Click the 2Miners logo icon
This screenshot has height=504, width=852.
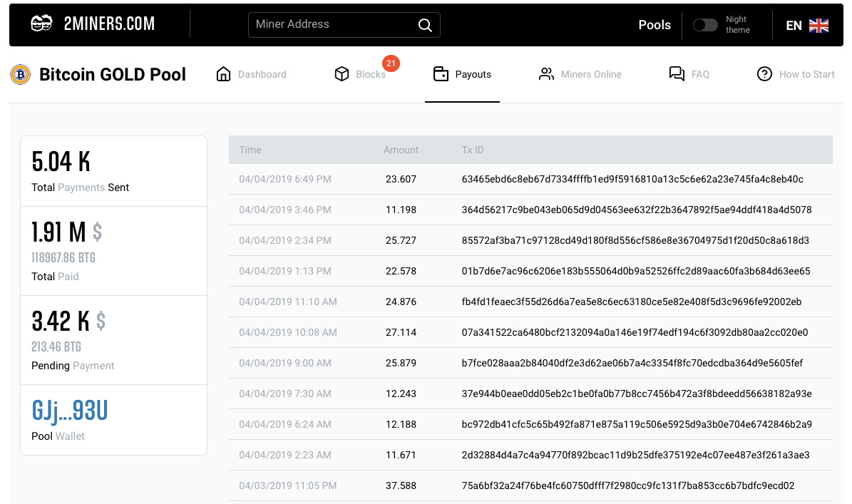click(41, 24)
